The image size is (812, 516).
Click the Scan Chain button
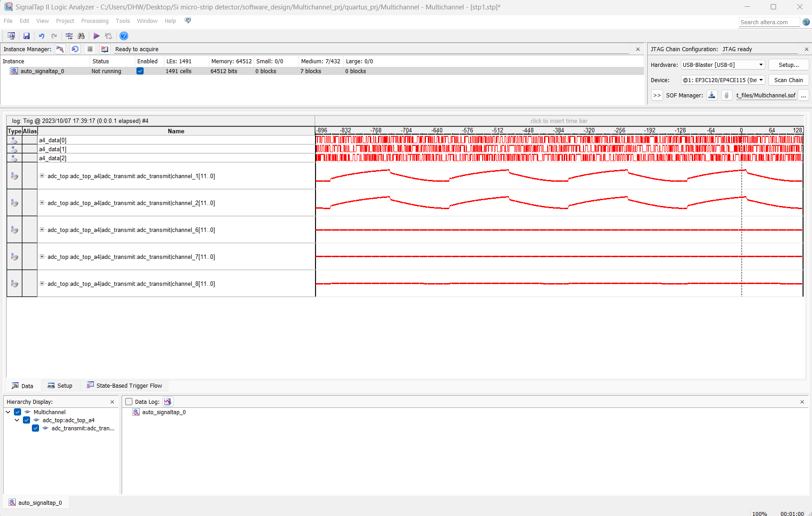tap(789, 80)
